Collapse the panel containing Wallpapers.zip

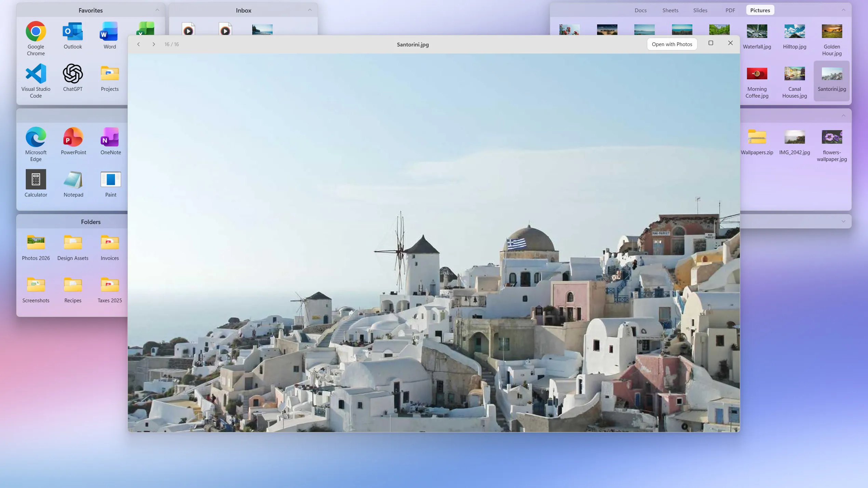point(843,116)
